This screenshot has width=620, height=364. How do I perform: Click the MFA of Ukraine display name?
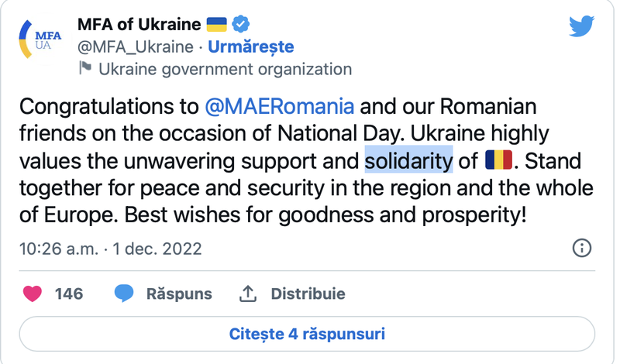click(139, 24)
